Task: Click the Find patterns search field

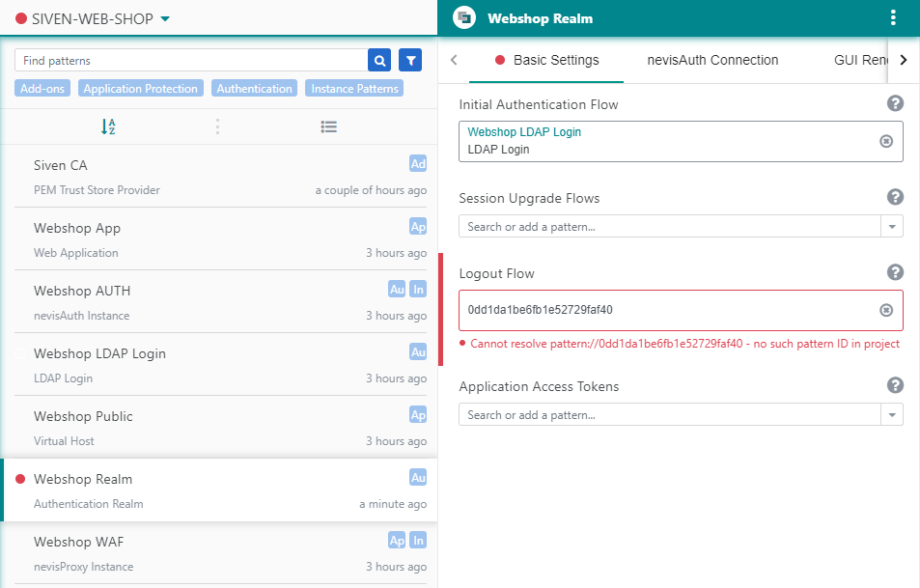Action: point(191,61)
